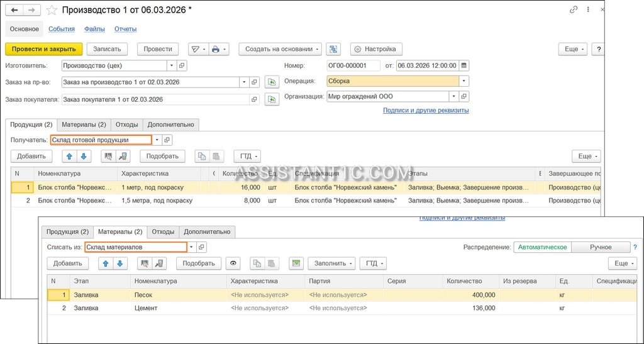Click Добавить in Материалы toolbar
The image size is (644, 344).
68,264
